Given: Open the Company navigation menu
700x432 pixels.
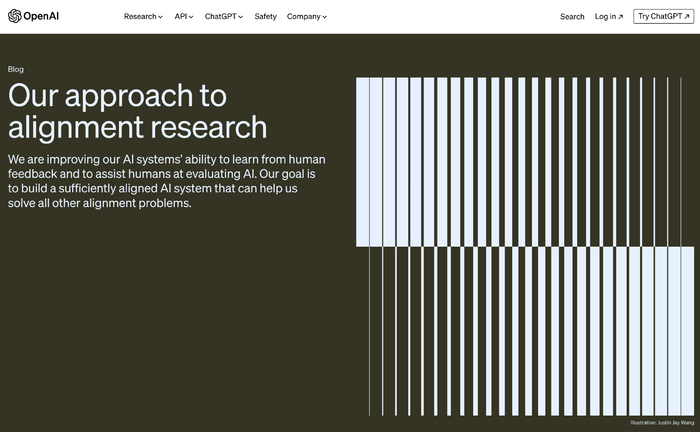Looking at the screenshot, I should pyautogui.click(x=303, y=17).
